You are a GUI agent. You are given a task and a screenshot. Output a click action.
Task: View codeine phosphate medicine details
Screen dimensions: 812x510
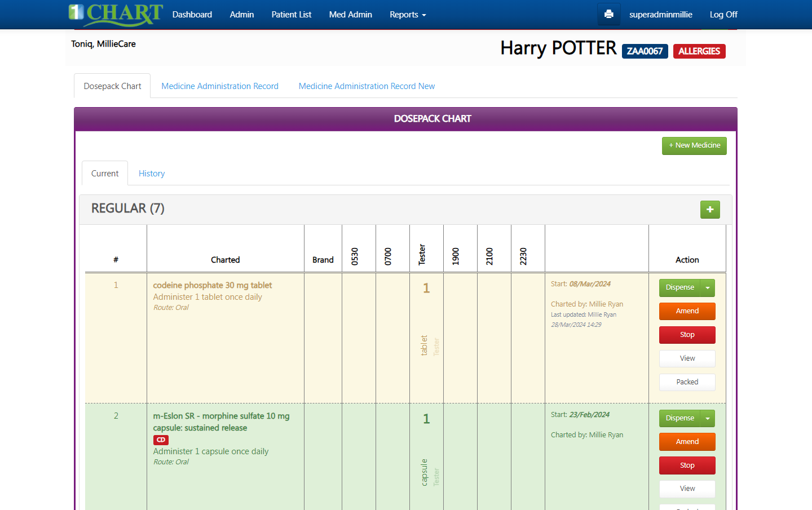click(687, 358)
